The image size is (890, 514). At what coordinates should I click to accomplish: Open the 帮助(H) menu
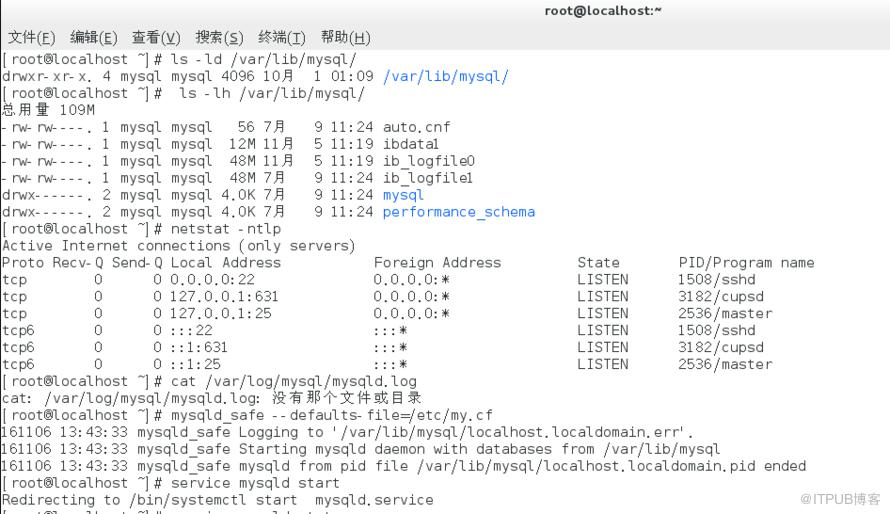tap(345, 37)
